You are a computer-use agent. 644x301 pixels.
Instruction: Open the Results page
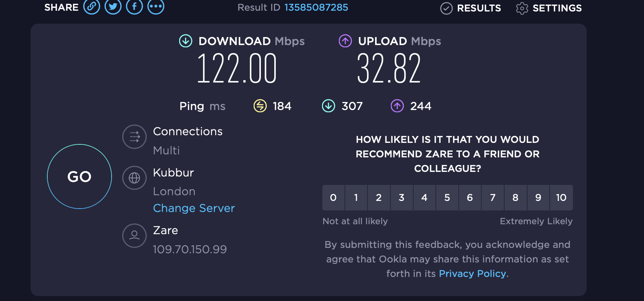click(x=471, y=8)
